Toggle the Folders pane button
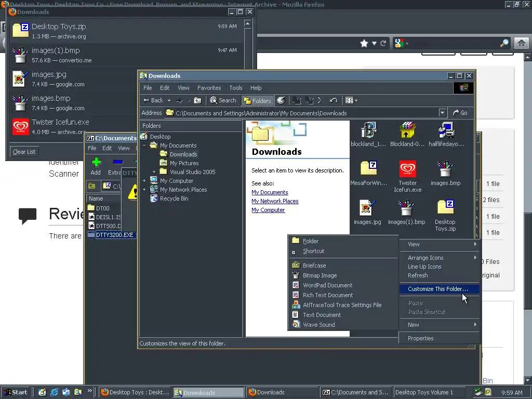Screen dimensions: 532x399 (x=258, y=100)
